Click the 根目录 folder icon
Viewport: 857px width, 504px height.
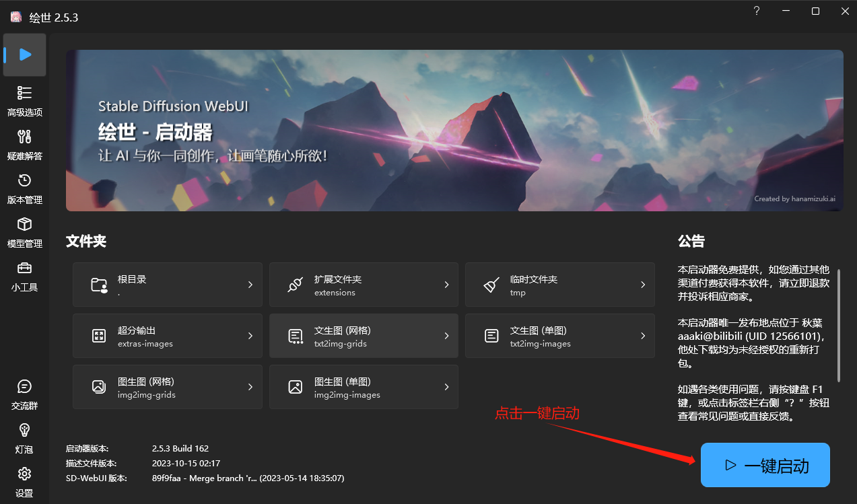tap(99, 285)
